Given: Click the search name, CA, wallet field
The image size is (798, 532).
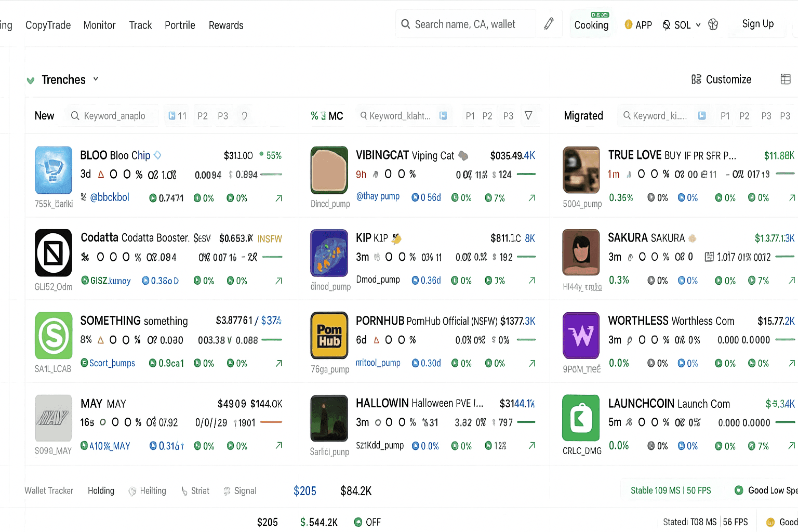Looking at the screenshot, I should coord(465,24).
